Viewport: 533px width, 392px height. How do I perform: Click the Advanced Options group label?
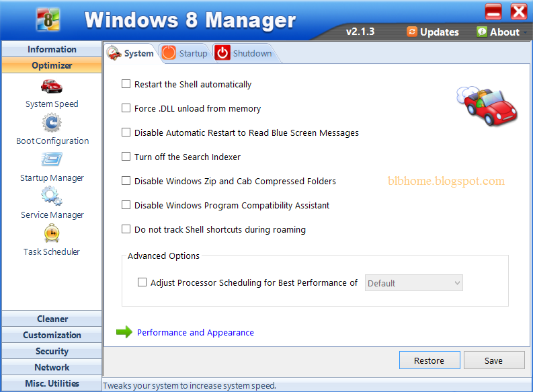(163, 256)
